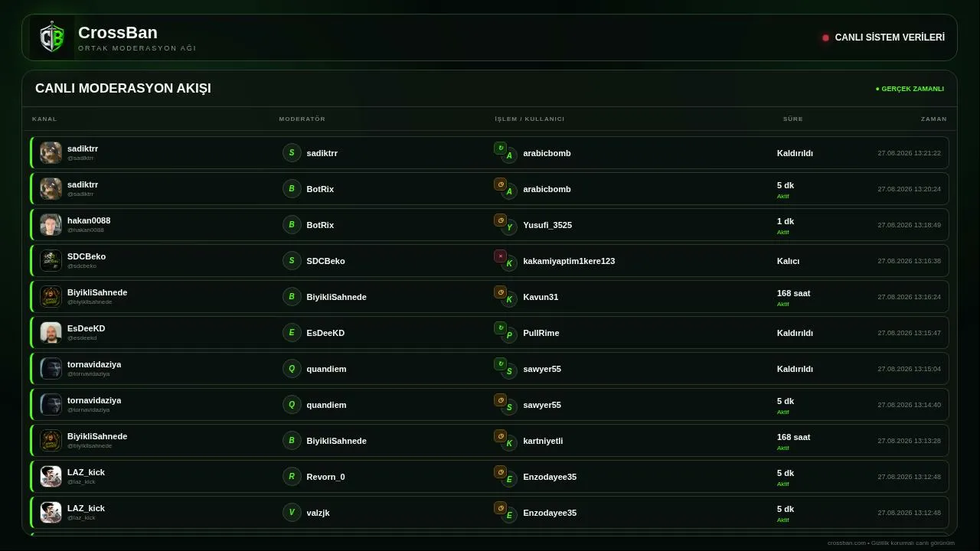The width and height of the screenshot is (980, 551).
Task: Click the GERÇEK ZAMANLI live label
Action: tap(910, 89)
